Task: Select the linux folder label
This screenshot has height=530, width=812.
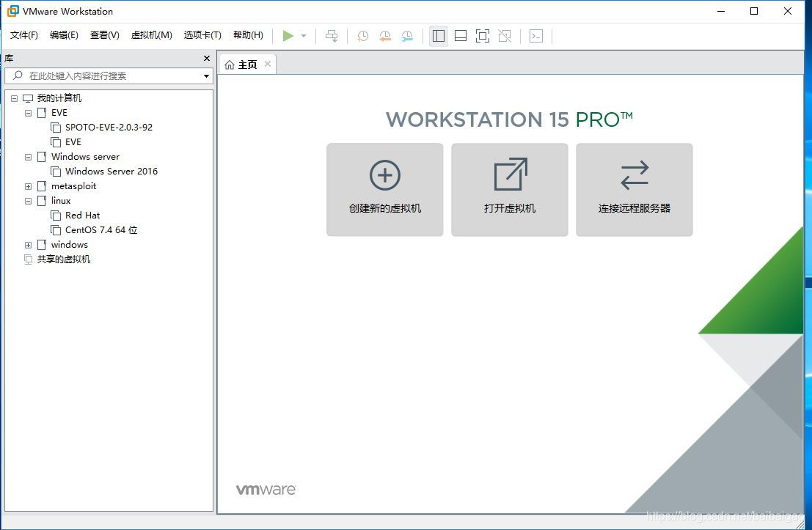Action: point(61,200)
